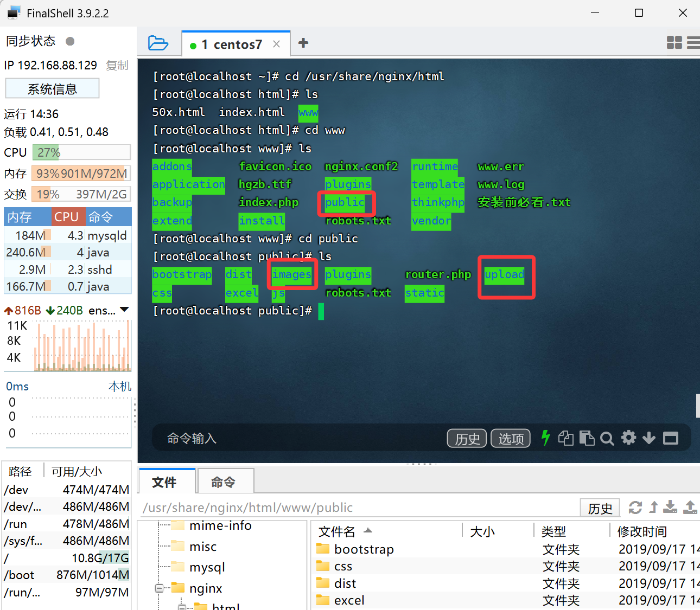Click the 同步状态 status indicator dot

click(70, 41)
